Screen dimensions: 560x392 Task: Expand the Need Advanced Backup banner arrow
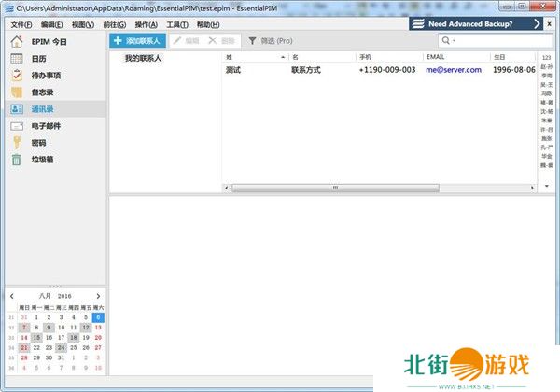[538, 23]
